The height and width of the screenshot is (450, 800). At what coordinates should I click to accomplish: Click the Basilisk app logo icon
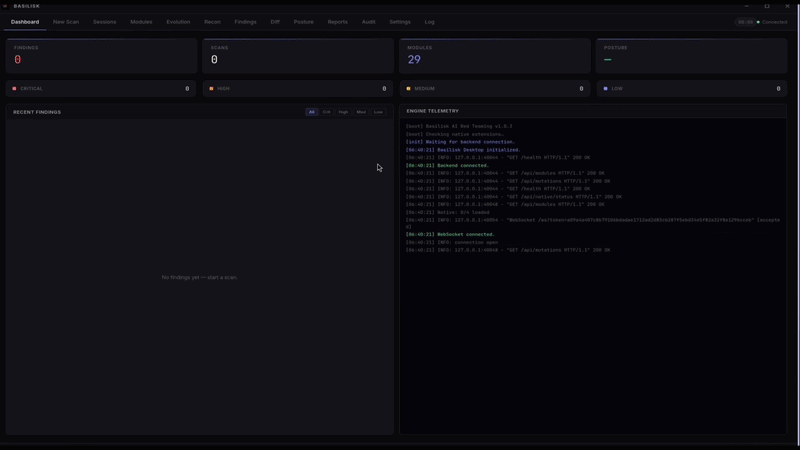5,6
